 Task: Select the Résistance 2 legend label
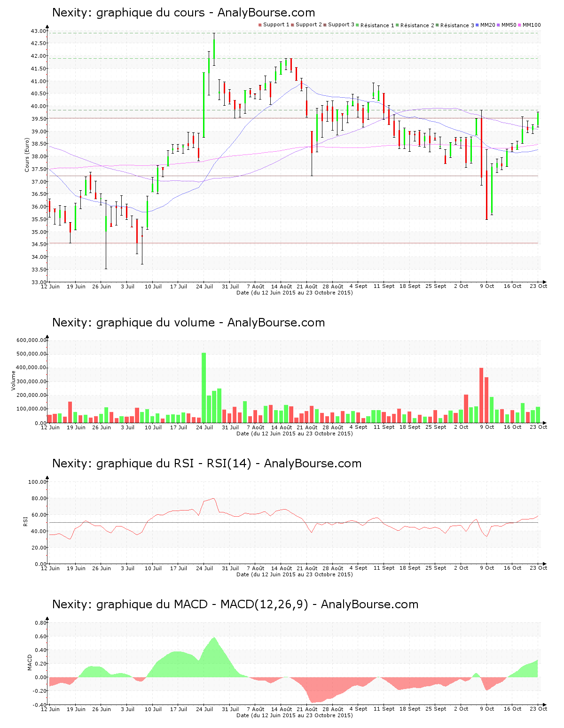pos(417,25)
